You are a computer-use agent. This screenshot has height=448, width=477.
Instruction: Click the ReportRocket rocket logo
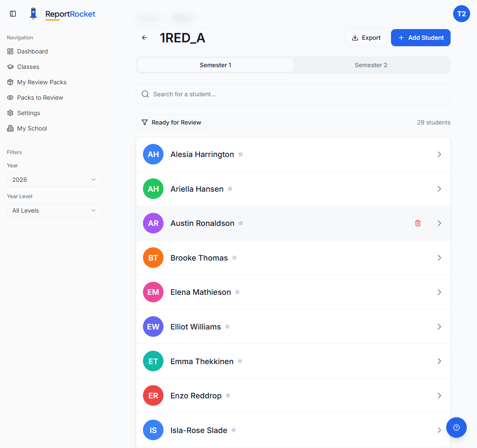point(33,13)
